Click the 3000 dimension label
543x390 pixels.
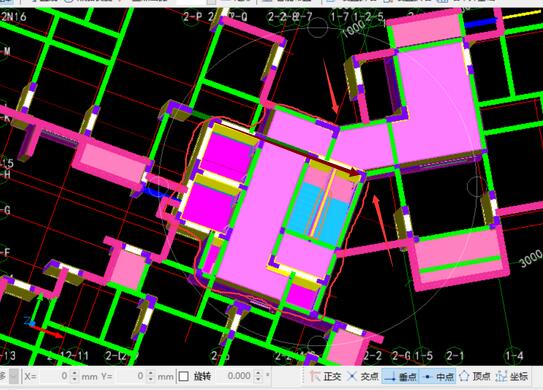tap(532, 258)
